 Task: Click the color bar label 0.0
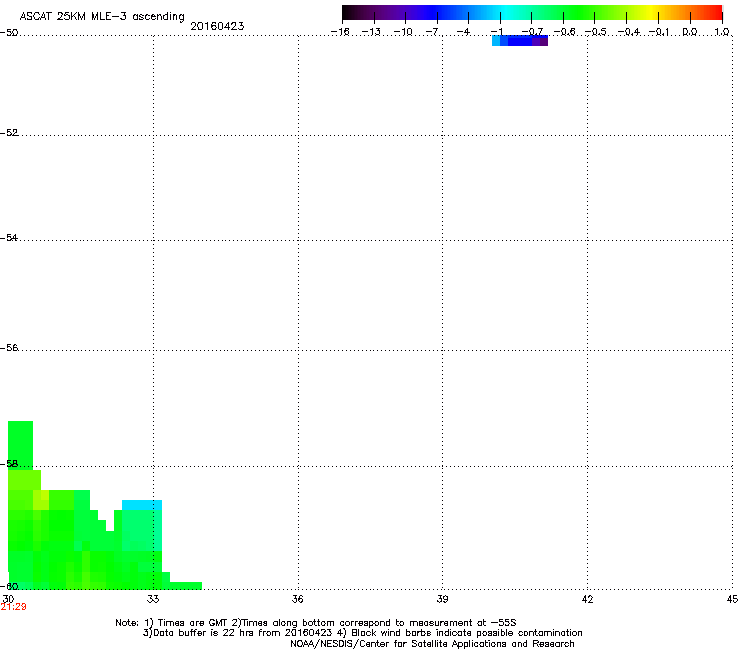tap(690, 32)
